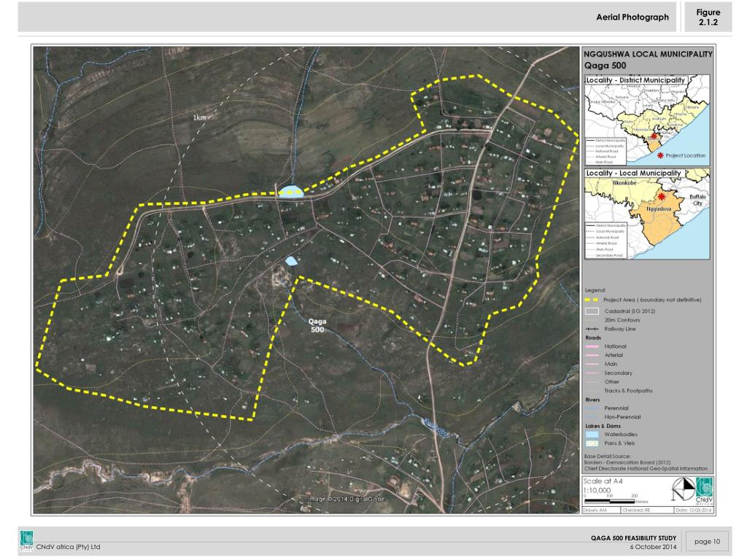Screen dimensions: 747x560
Task: Click the Waterbodies light-blue swatch in the legend
Action: coord(592,435)
